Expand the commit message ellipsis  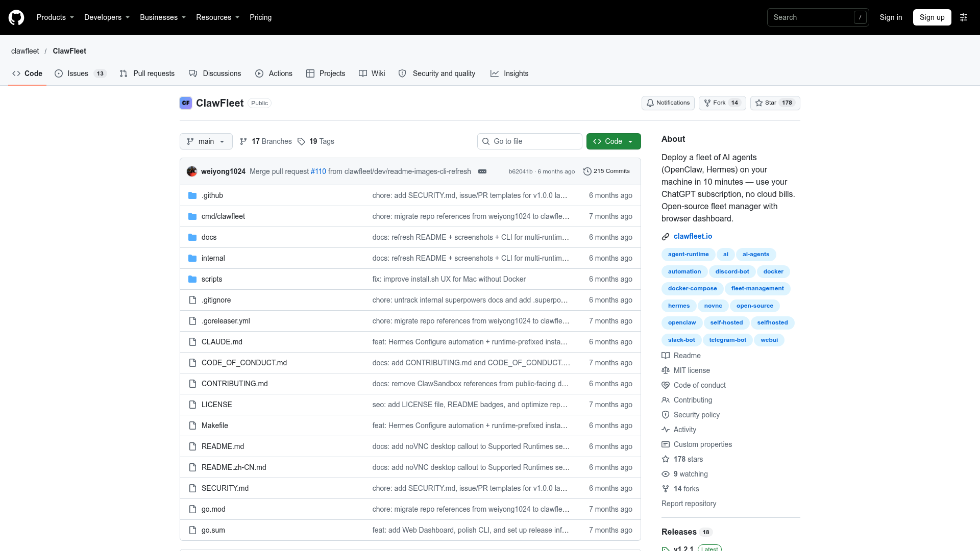click(482, 171)
